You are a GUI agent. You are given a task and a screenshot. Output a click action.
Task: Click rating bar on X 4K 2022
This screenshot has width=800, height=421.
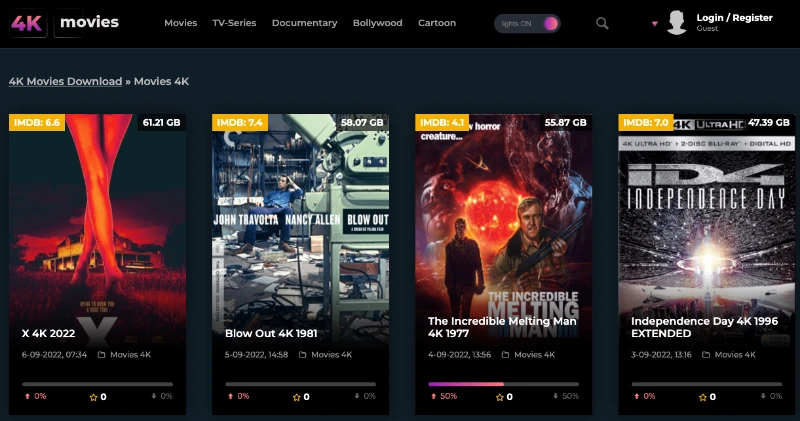pyautogui.click(x=97, y=384)
